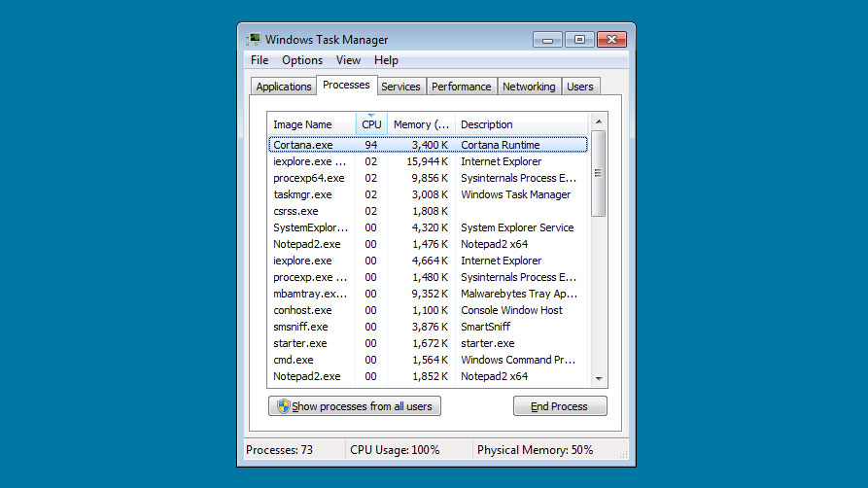Sort by Image Name column header
The image size is (868, 488).
[x=311, y=124]
